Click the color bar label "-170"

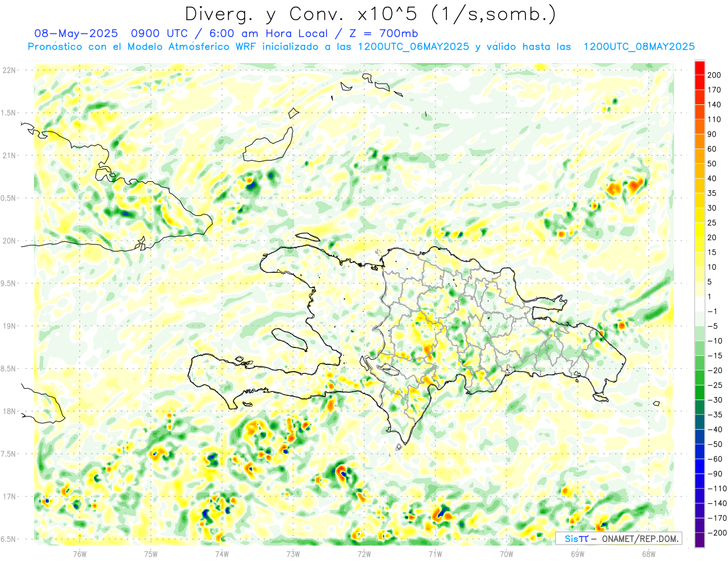(x=716, y=518)
